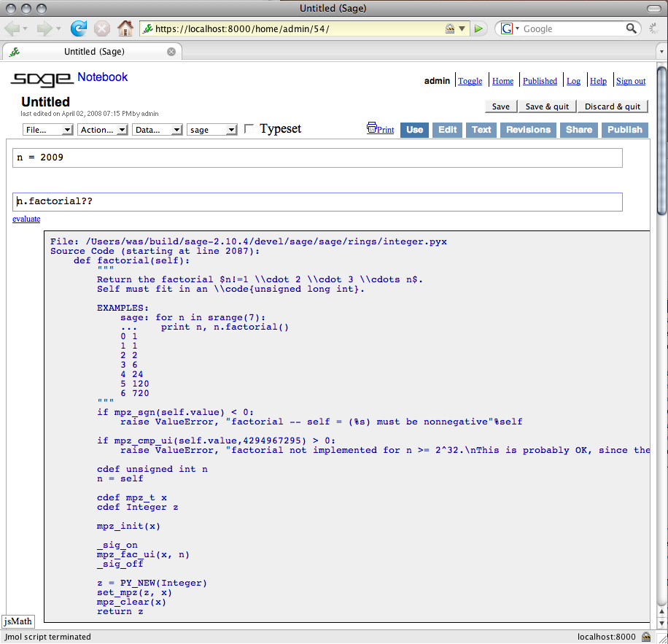Click the Sage favicon on the tab
Screen dimensions: 668x644
click(15, 52)
